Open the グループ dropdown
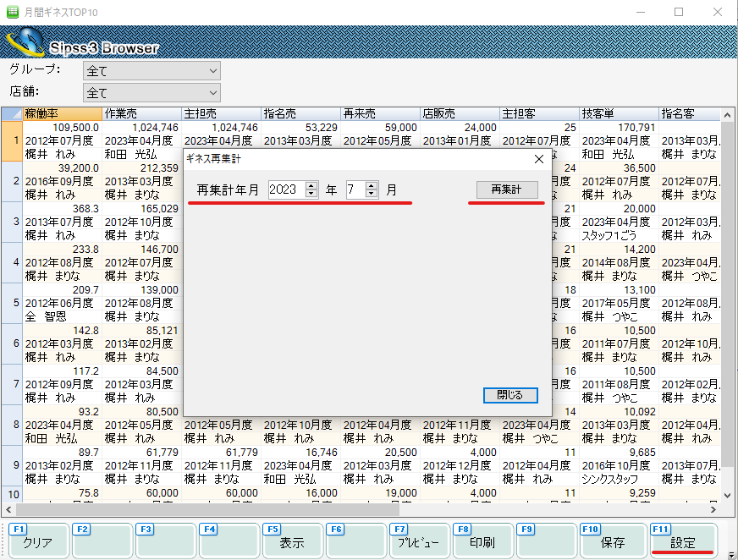The height and width of the screenshot is (560, 738). 151,71
